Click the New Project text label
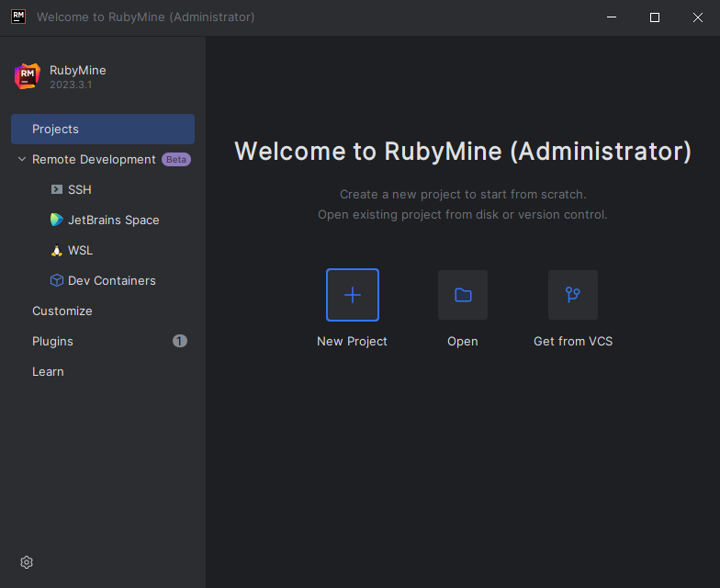 [x=352, y=342]
